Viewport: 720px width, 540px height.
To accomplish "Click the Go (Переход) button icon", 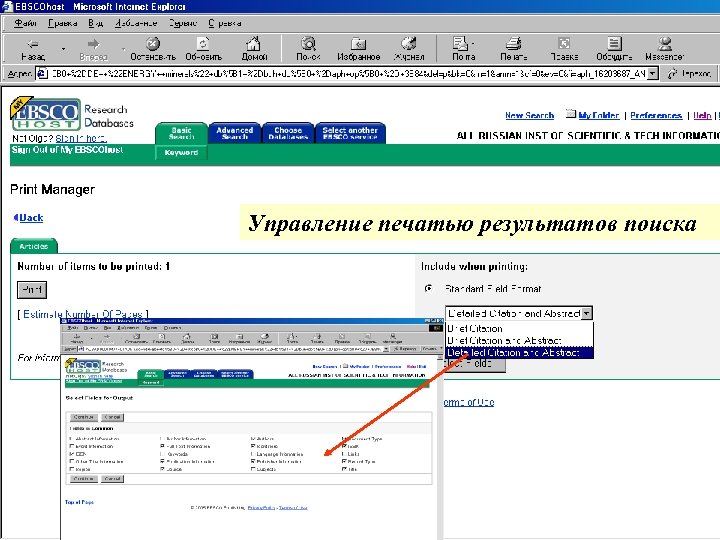I will [x=673, y=73].
